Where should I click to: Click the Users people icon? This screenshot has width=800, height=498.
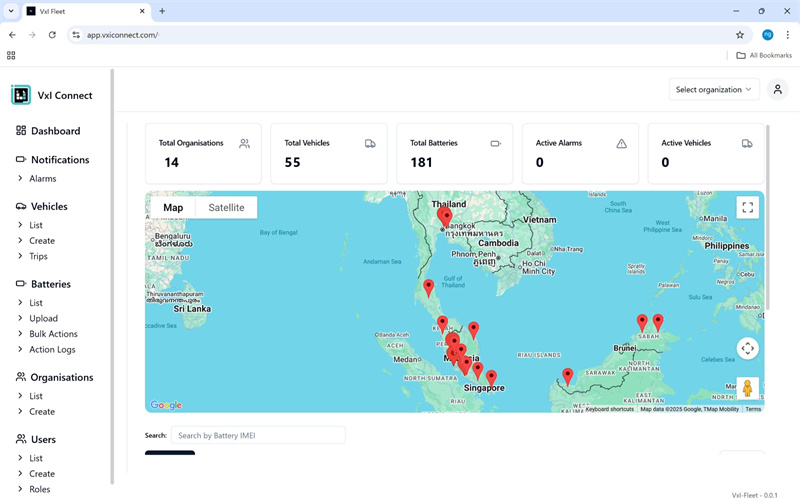point(21,439)
